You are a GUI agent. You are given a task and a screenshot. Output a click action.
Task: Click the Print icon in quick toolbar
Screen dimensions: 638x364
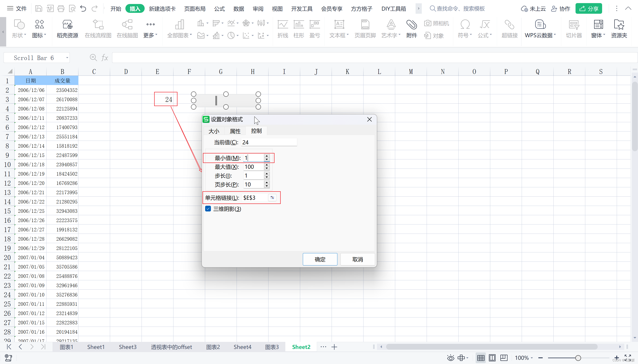click(61, 9)
